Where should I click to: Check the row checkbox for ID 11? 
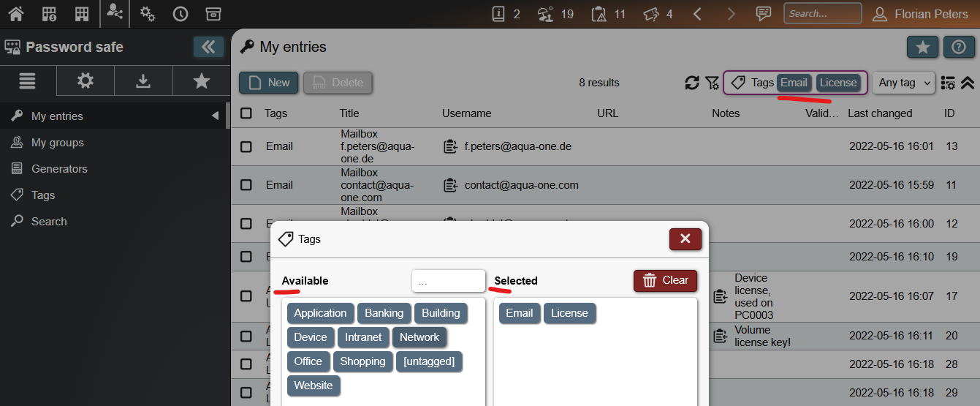246,185
